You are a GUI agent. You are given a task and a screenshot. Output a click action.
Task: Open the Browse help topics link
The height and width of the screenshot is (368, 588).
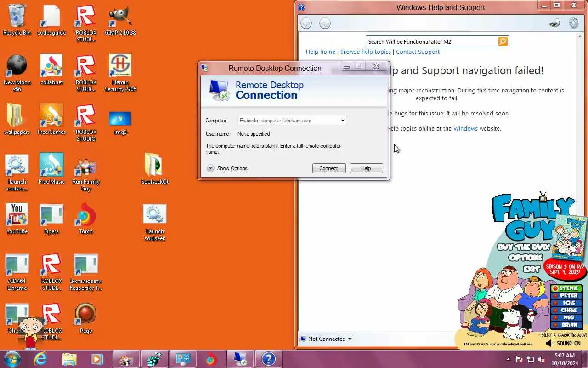366,52
